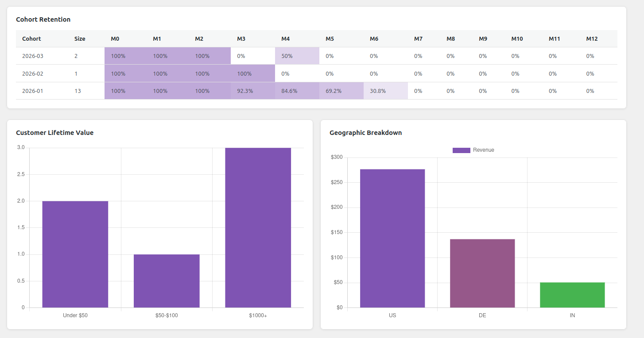Select the Under $50 lifetime value bar

click(x=75, y=254)
